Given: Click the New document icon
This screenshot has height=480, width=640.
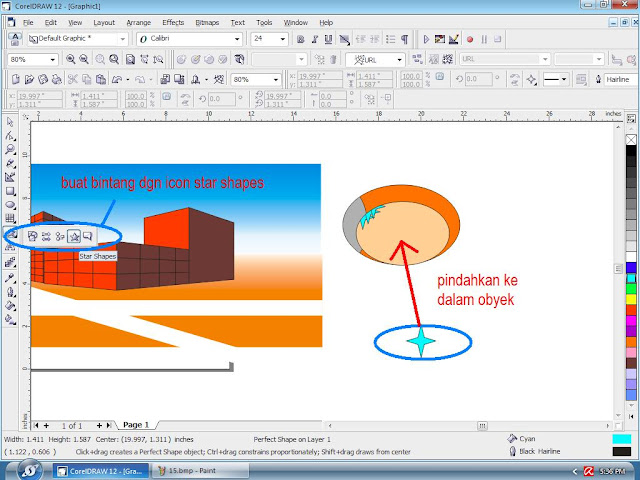Looking at the screenshot, I should tap(16, 79).
